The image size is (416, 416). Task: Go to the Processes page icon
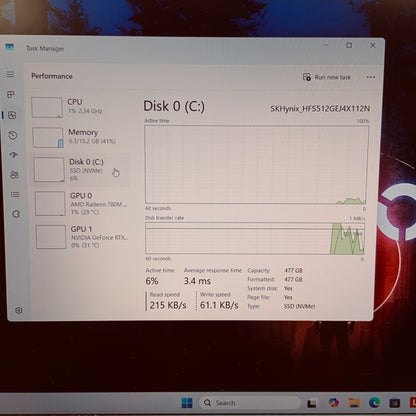click(11, 94)
